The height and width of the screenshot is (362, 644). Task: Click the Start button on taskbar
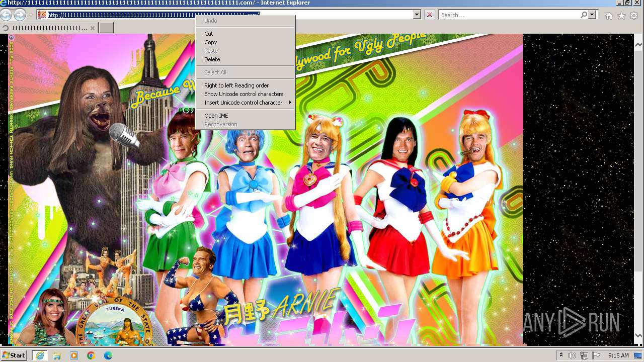click(14, 355)
